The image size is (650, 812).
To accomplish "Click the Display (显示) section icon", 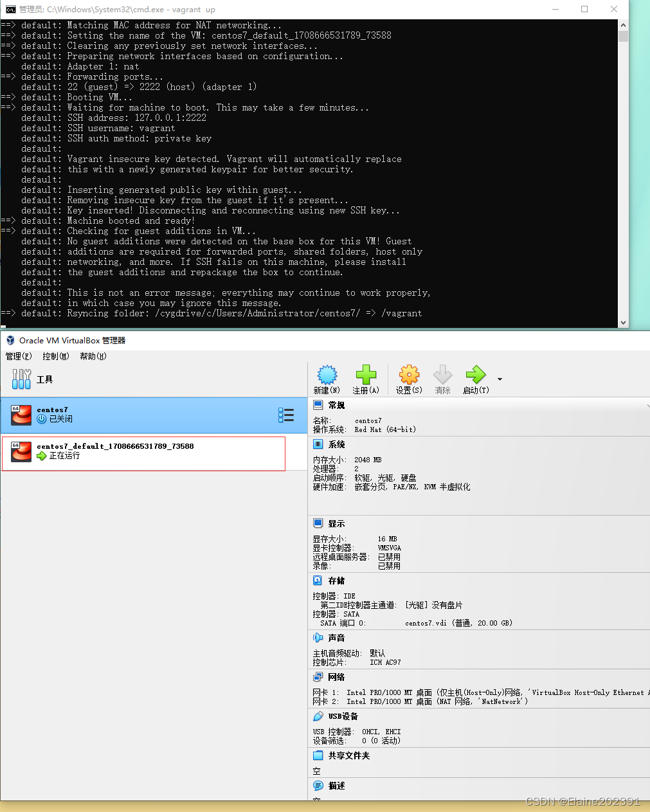I will click(318, 523).
